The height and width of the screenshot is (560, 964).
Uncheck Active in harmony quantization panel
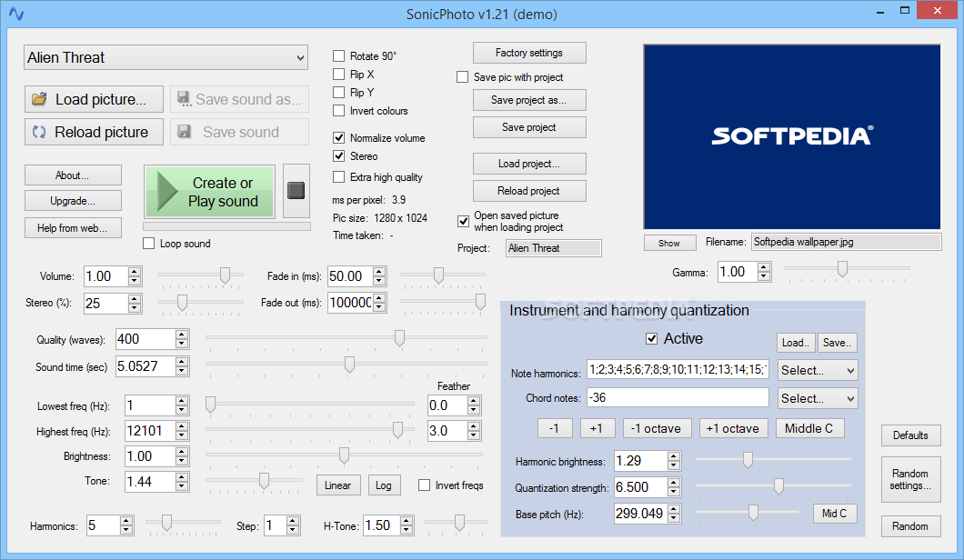point(652,339)
